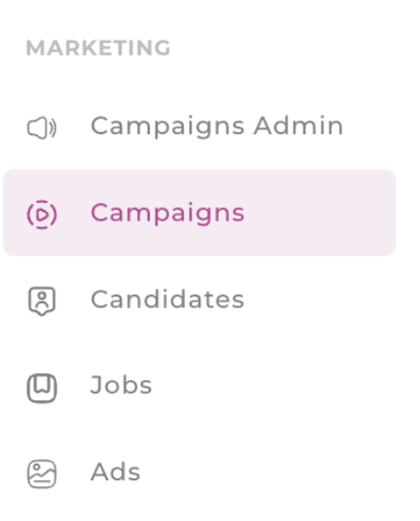Click the 'Candidates' text label
The image size is (420, 521).
pyautogui.click(x=167, y=299)
